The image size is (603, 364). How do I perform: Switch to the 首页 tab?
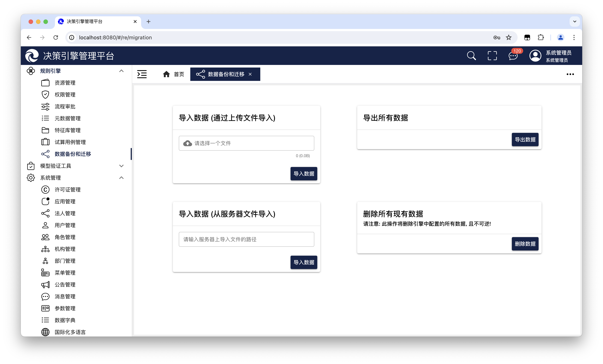173,74
